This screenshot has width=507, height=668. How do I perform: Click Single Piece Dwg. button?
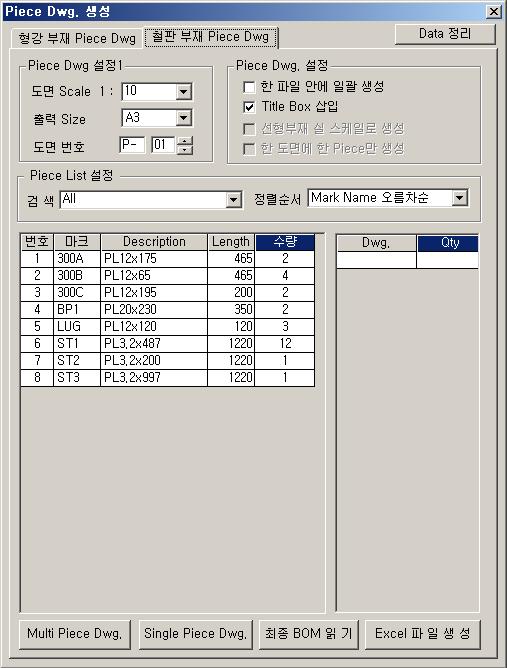coord(196,634)
